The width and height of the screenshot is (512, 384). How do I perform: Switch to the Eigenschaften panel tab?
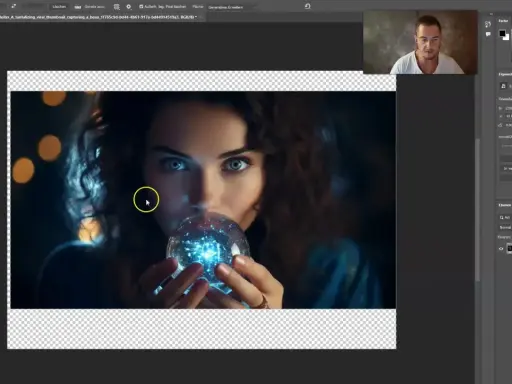pyautogui.click(x=505, y=74)
